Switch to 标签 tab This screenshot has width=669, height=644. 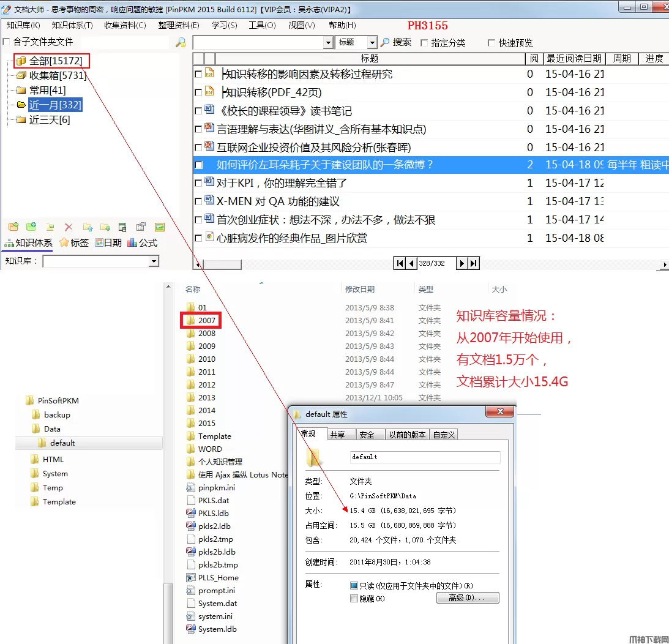74,243
